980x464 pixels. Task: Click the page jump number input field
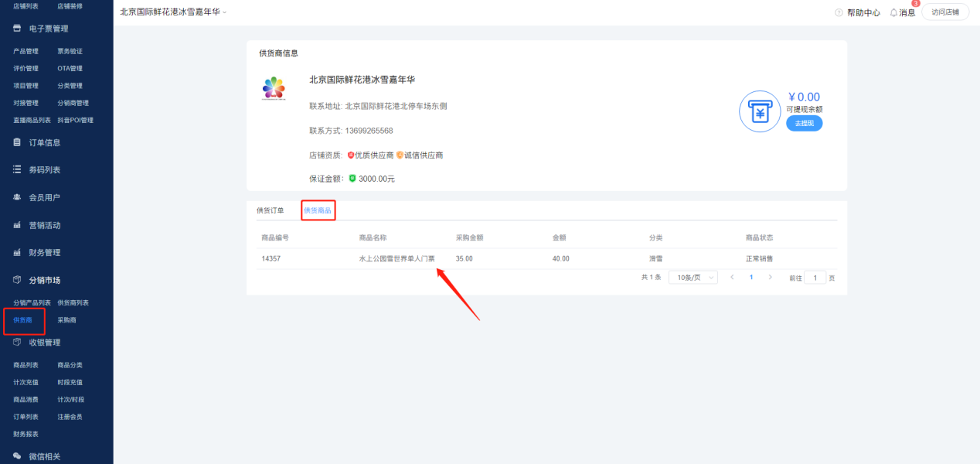815,278
